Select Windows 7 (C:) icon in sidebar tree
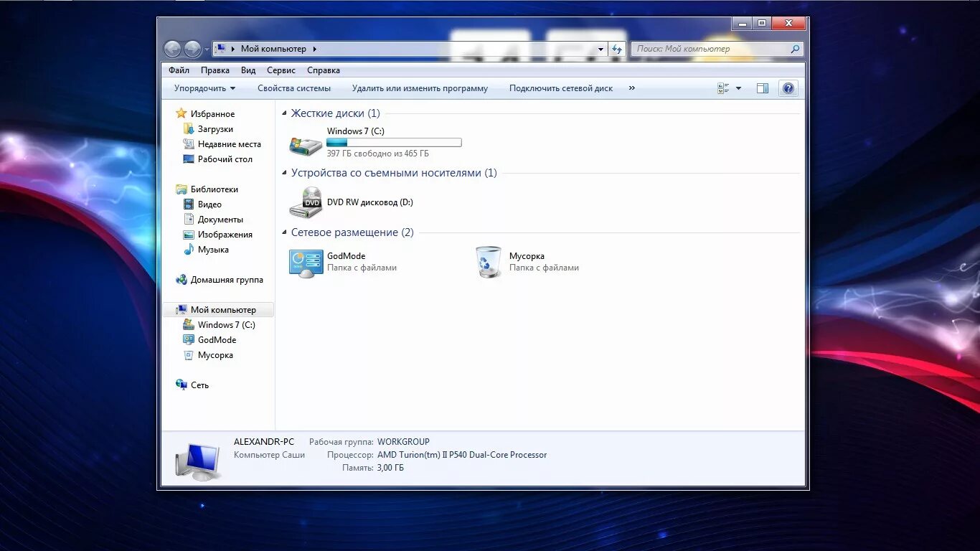This screenshot has height=551, width=980. coord(189,325)
